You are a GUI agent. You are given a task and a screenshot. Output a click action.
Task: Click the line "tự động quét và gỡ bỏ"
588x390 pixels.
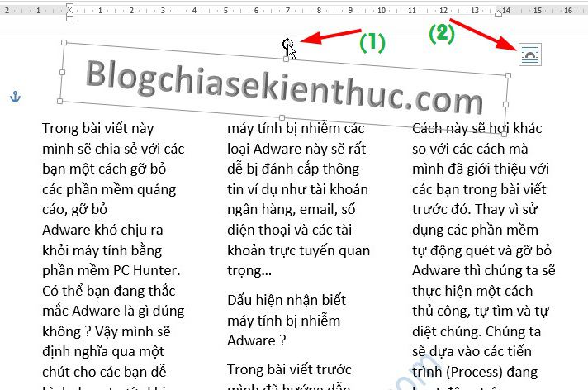click(481, 250)
